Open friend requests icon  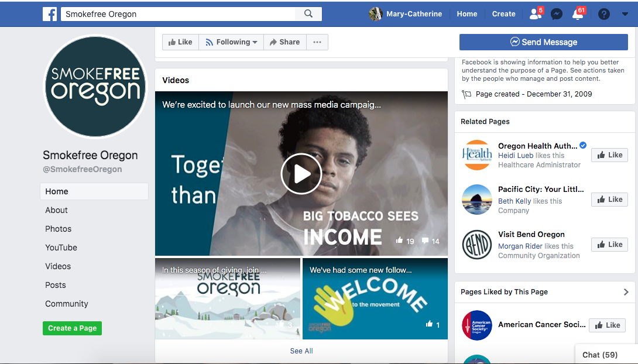point(536,14)
